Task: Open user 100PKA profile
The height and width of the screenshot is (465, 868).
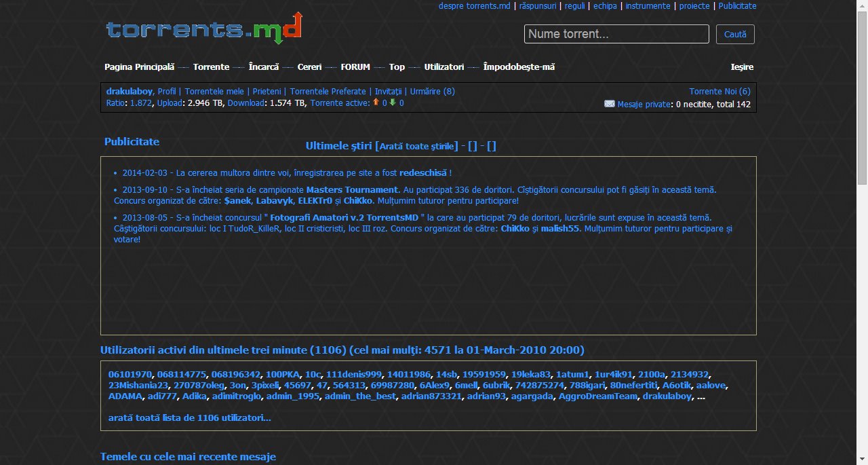Action: click(x=283, y=374)
